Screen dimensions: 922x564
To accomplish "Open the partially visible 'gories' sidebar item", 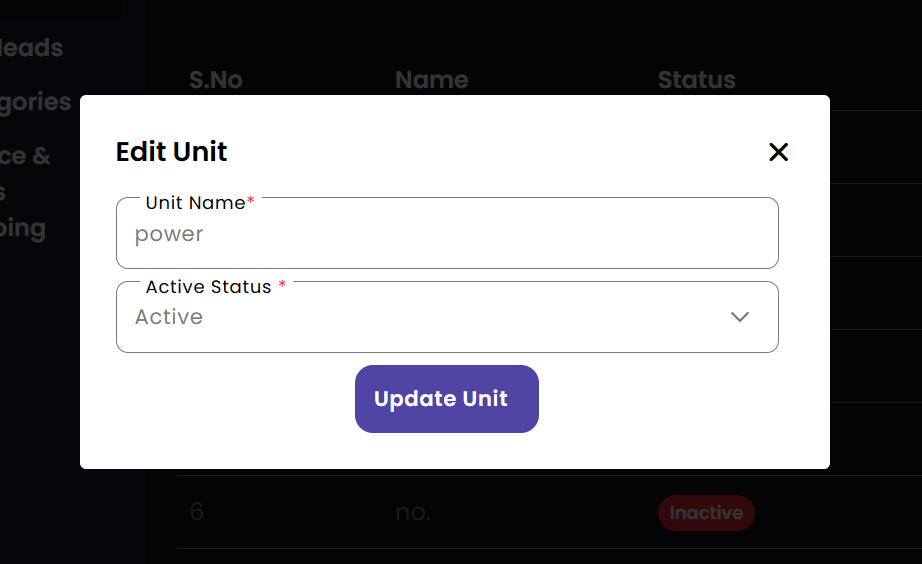I will [x=36, y=102].
